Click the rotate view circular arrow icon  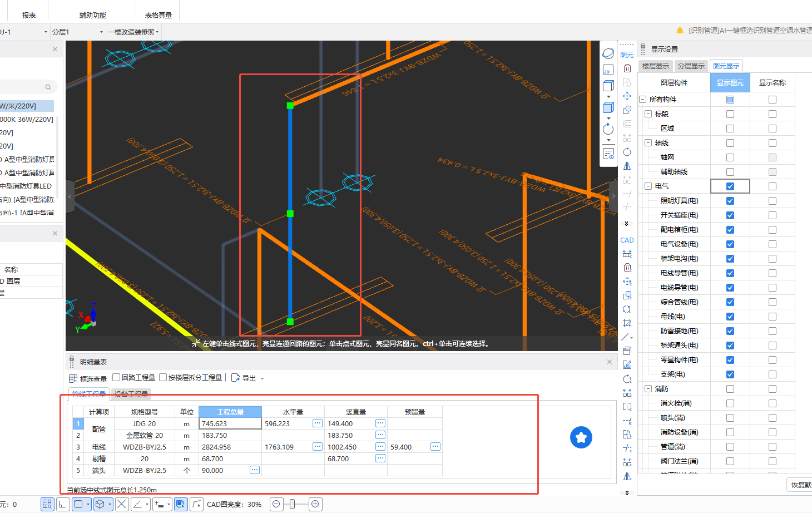(608, 129)
